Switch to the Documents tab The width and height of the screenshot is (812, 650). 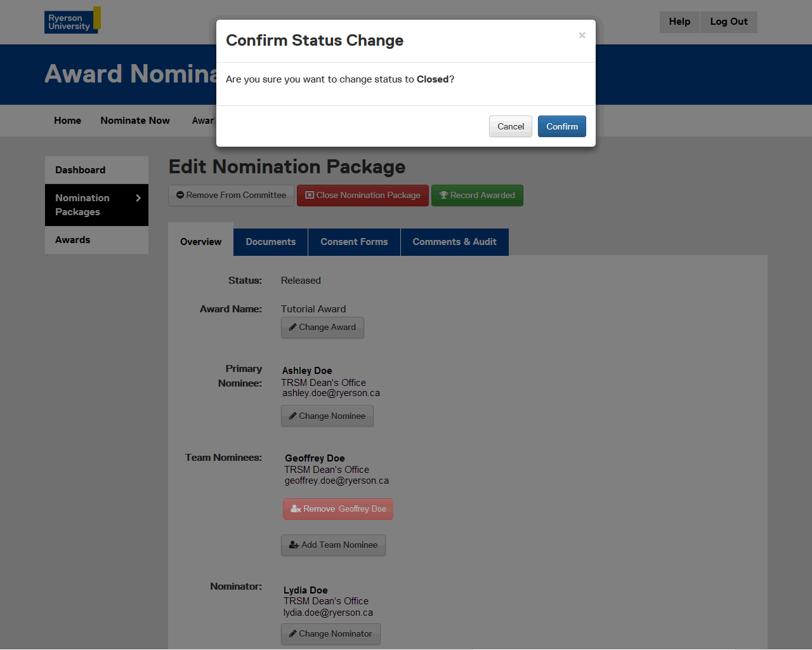[x=270, y=242]
